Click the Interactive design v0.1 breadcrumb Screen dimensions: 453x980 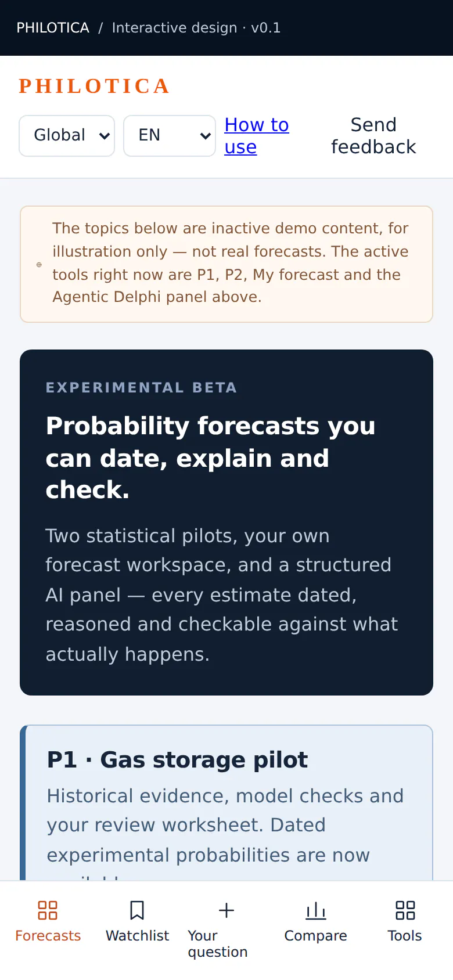(196, 28)
